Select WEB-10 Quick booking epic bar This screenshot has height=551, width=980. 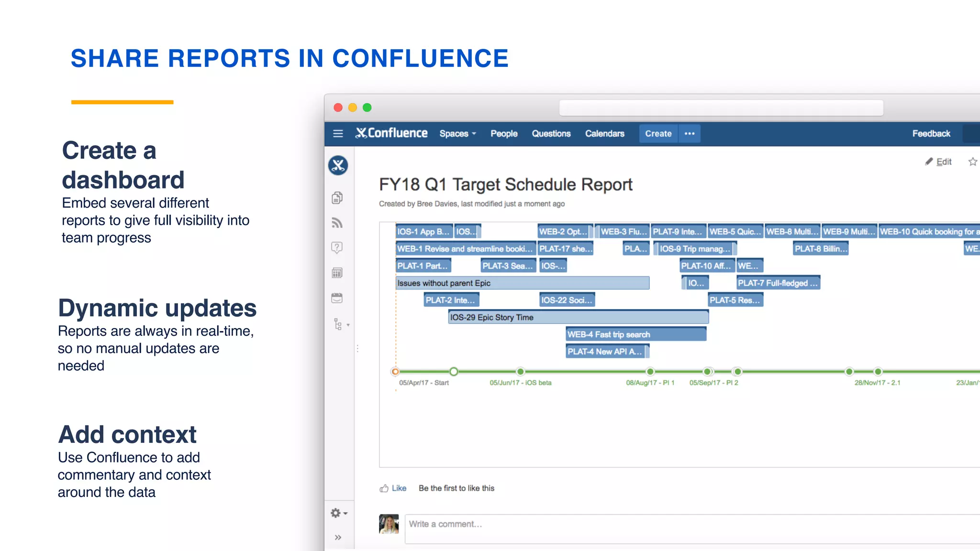tap(929, 231)
